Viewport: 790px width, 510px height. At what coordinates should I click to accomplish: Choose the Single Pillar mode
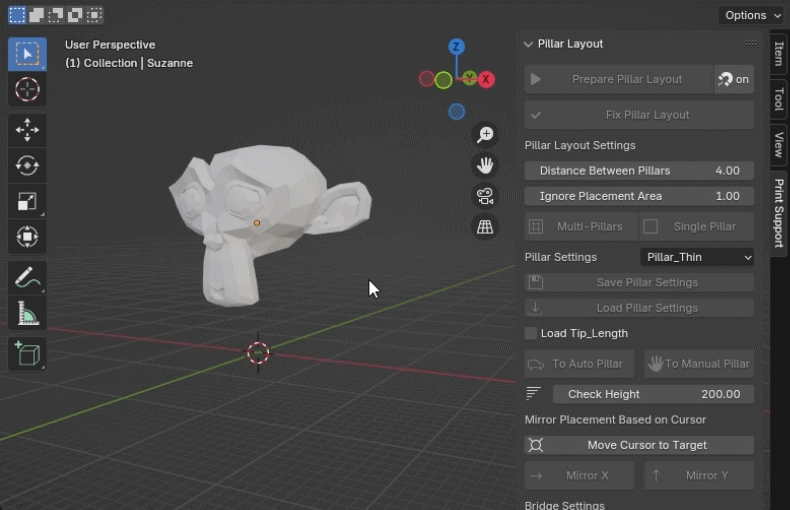[696, 226]
